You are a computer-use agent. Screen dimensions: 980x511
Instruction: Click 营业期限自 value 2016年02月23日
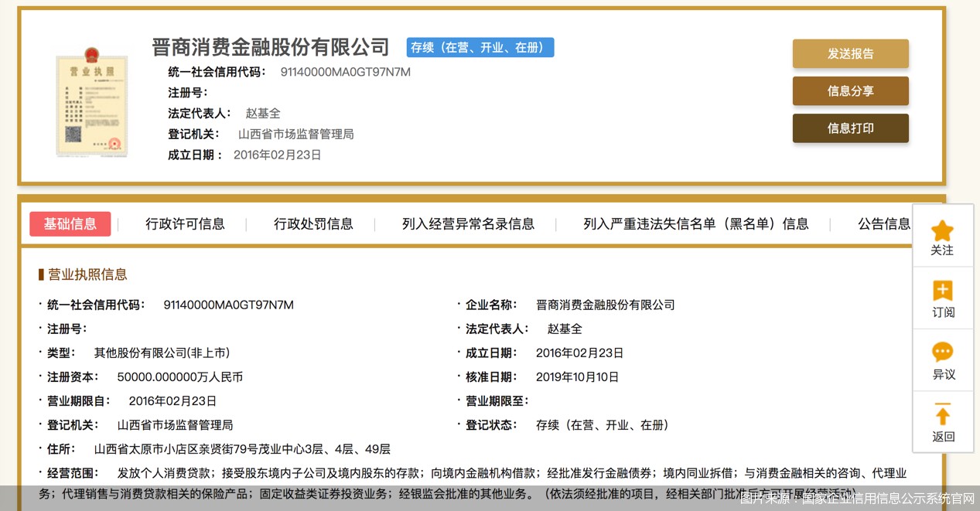pyautogui.click(x=172, y=401)
